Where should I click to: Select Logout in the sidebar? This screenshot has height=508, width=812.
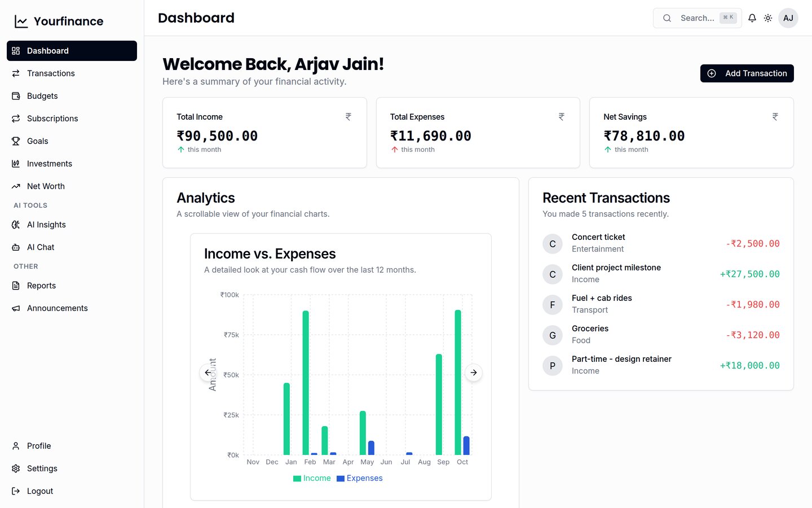pyautogui.click(x=72, y=491)
